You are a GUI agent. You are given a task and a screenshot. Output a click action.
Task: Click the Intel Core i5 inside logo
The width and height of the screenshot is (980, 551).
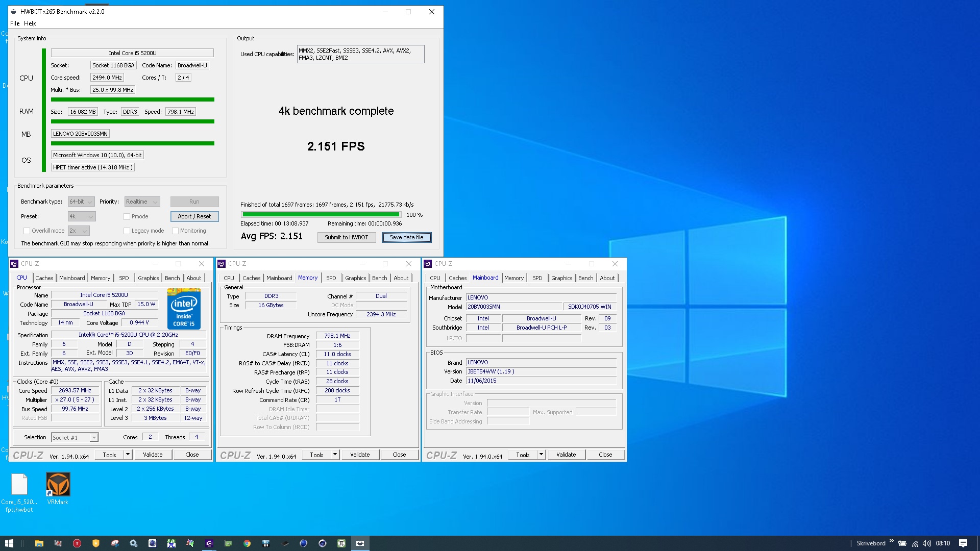184,309
